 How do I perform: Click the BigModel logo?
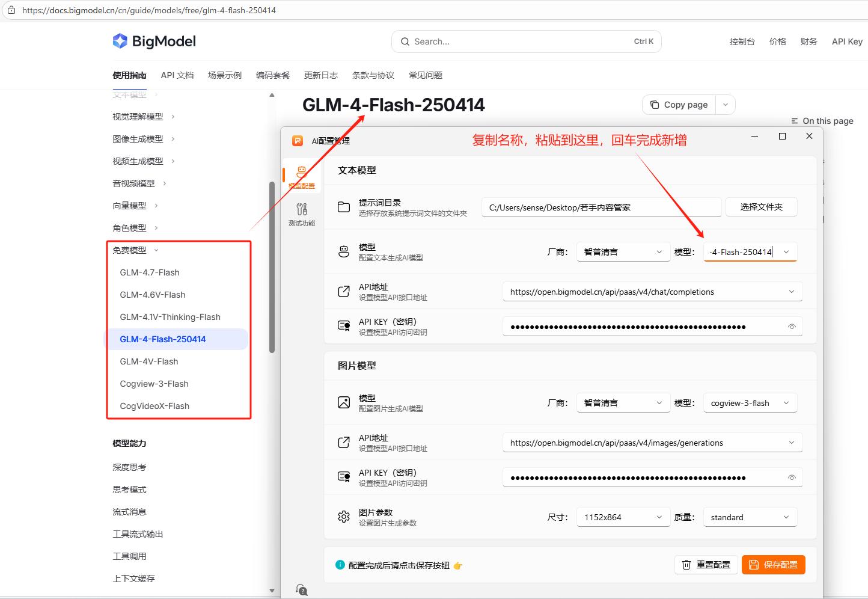coord(154,40)
